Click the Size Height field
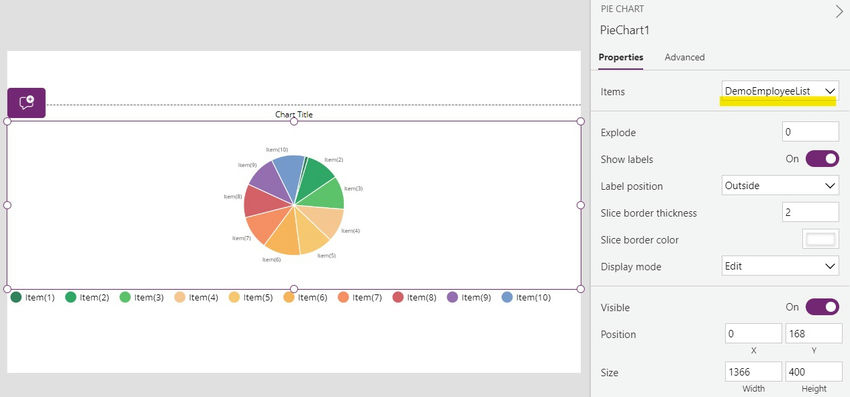Viewport: 850px width, 397px height. (814, 372)
